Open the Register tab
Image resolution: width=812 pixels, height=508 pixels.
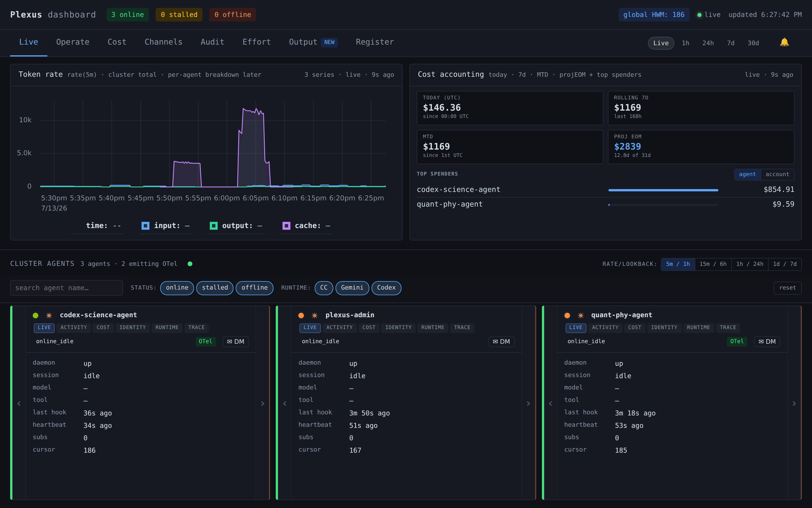pos(375,42)
